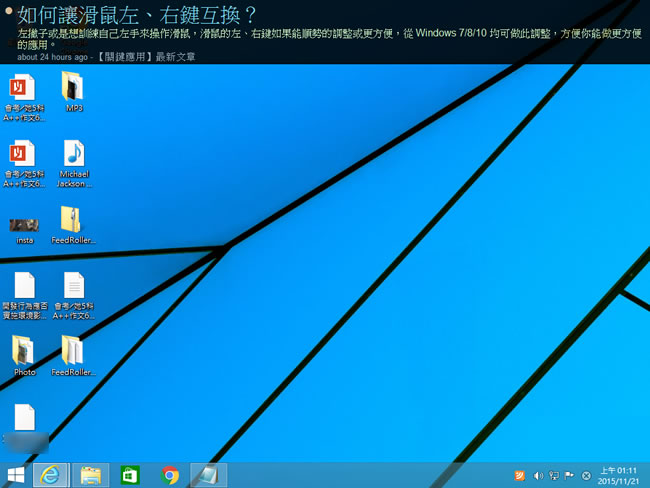
Task: Open the topmost red document icon on desktop
Action: (x=22, y=85)
